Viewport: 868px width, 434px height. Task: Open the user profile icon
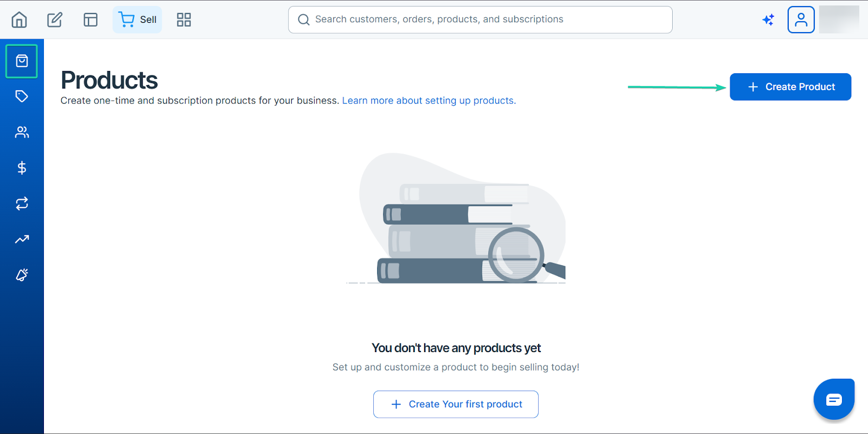click(801, 20)
